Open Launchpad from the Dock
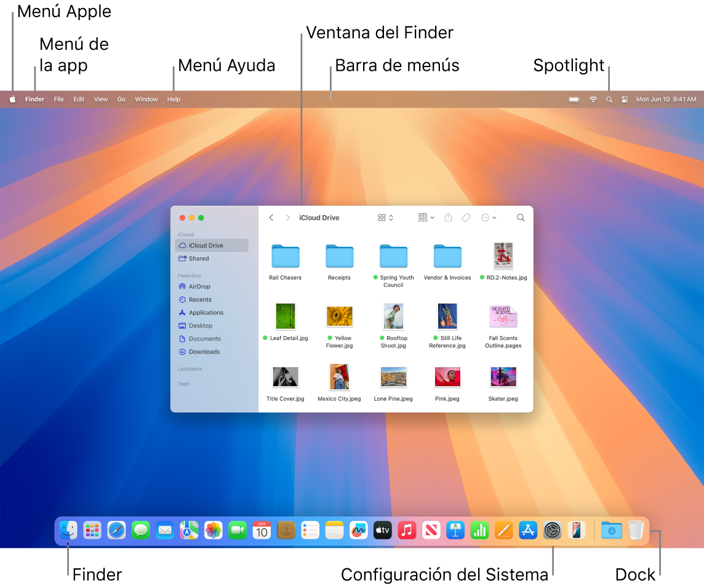Screen dimensions: 704x588 92,530
